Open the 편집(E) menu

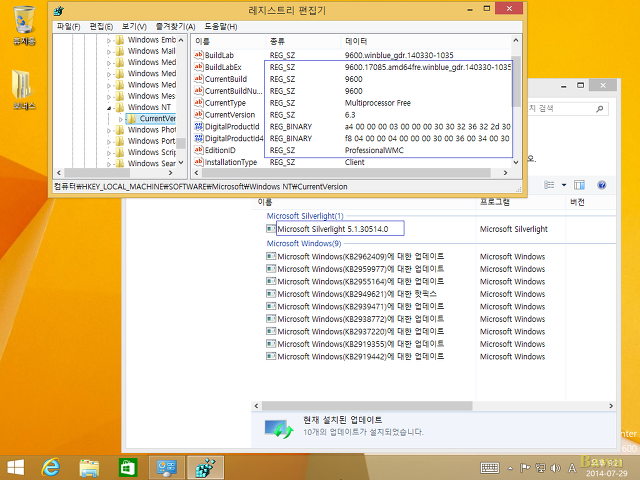pyautogui.click(x=101, y=27)
